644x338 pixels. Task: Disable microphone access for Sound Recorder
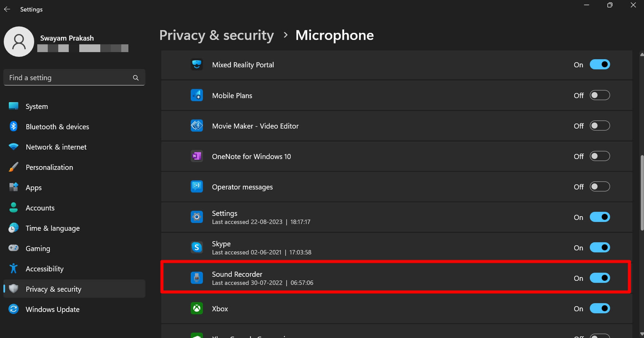click(600, 278)
